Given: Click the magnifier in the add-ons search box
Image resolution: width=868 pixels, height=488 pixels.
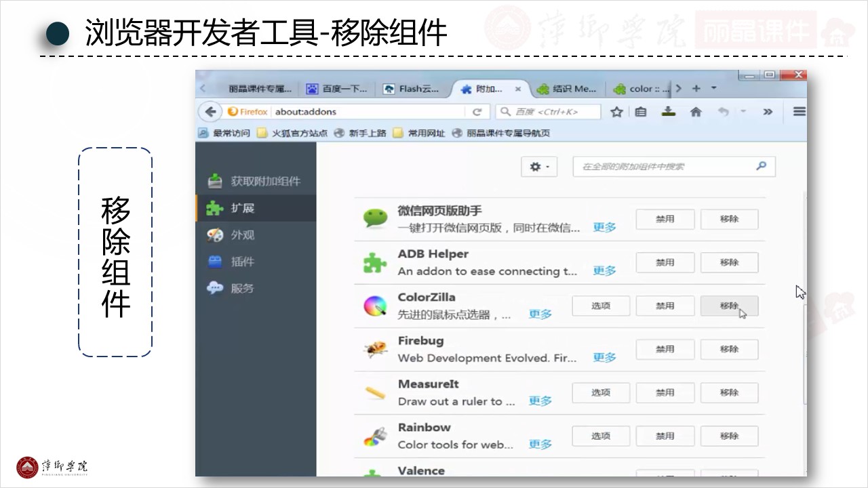Looking at the screenshot, I should (761, 166).
